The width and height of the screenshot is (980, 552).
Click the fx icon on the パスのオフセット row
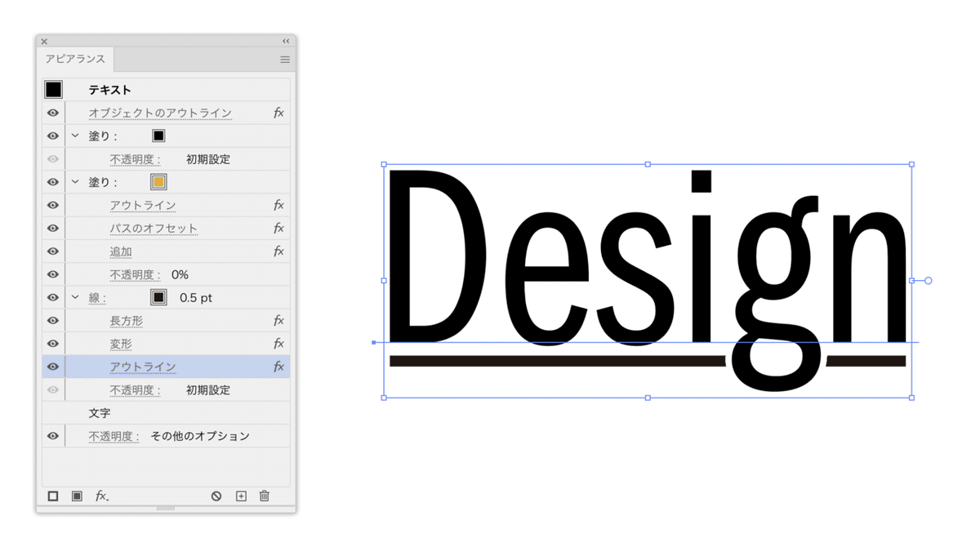tap(278, 228)
